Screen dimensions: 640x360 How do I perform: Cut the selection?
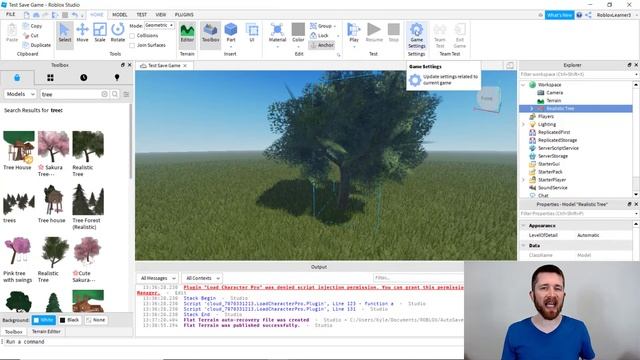(31, 36)
